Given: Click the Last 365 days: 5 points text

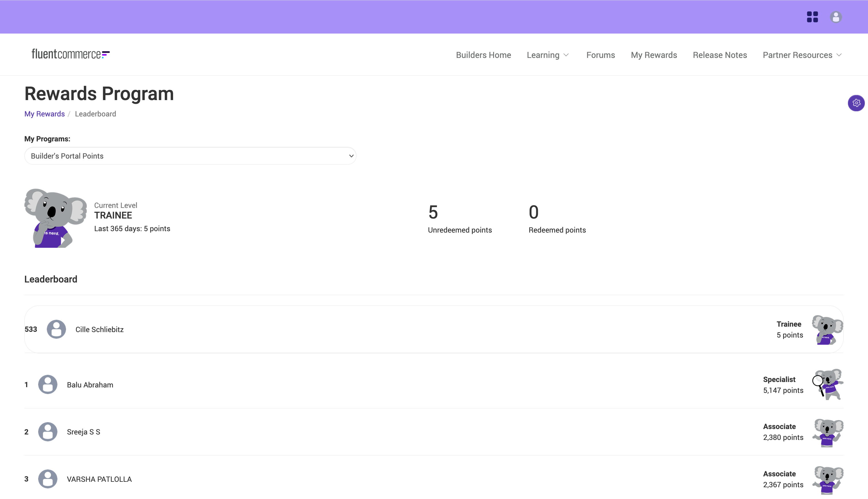Looking at the screenshot, I should point(132,229).
